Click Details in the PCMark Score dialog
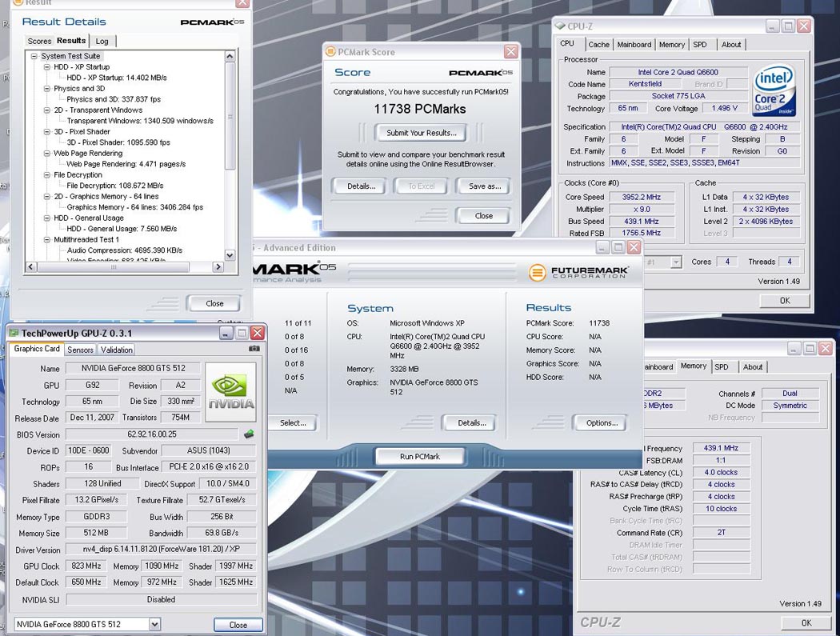 click(361, 186)
